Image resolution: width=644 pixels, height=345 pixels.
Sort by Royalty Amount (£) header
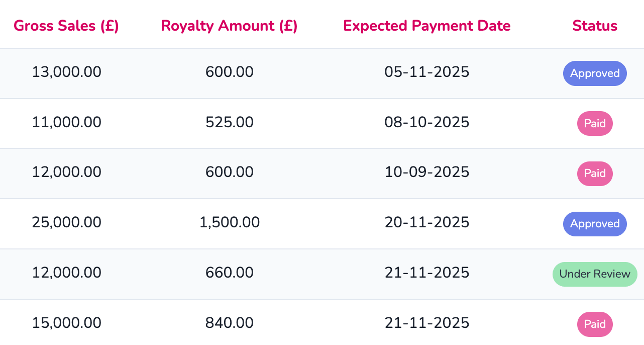pyautogui.click(x=229, y=26)
